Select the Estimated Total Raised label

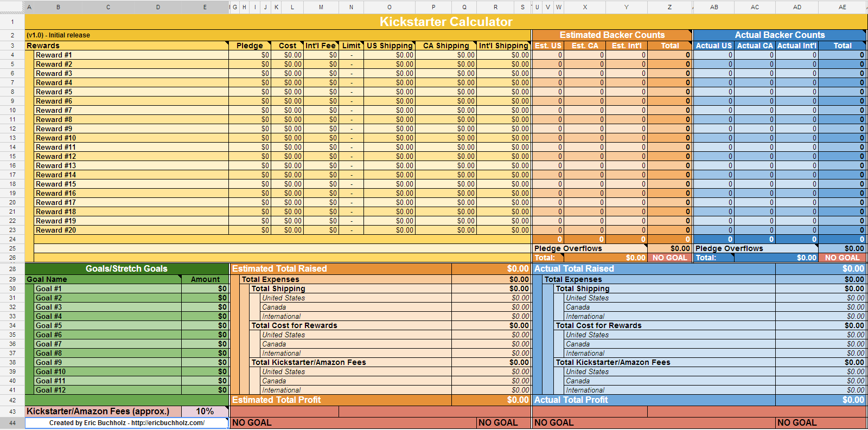point(341,269)
